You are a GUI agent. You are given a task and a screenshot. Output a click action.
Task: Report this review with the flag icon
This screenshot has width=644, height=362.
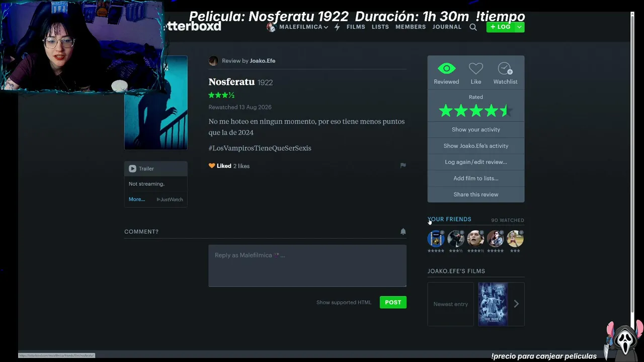403,165
